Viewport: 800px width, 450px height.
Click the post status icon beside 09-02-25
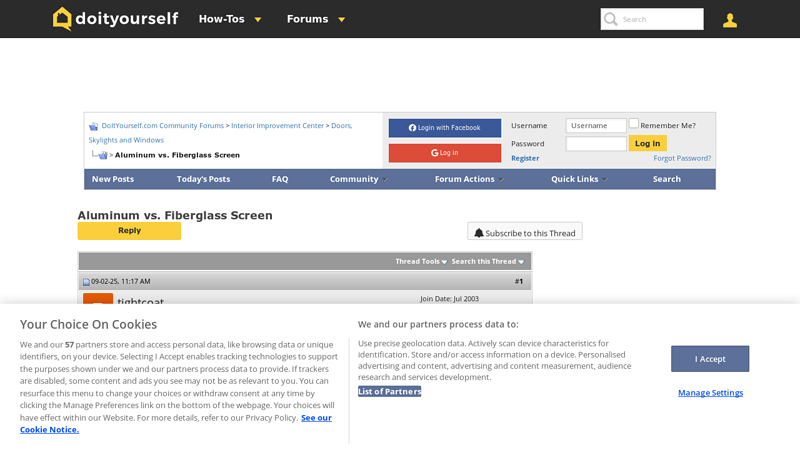pos(86,282)
